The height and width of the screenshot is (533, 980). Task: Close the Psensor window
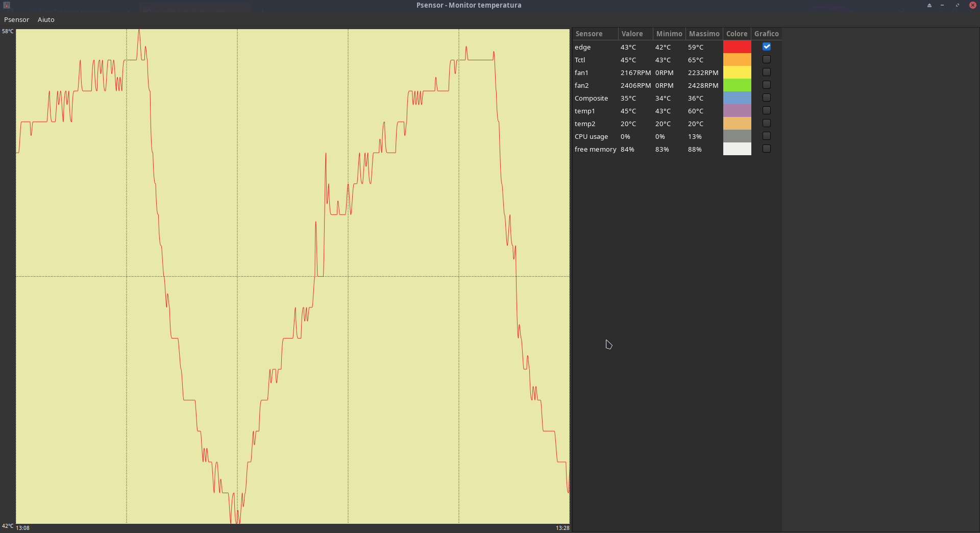[x=972, y=5]
